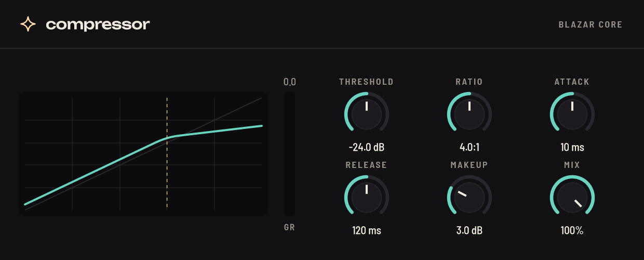Click the RELEASE label
This screenshot has width=644, height=260.
(367, 165)
